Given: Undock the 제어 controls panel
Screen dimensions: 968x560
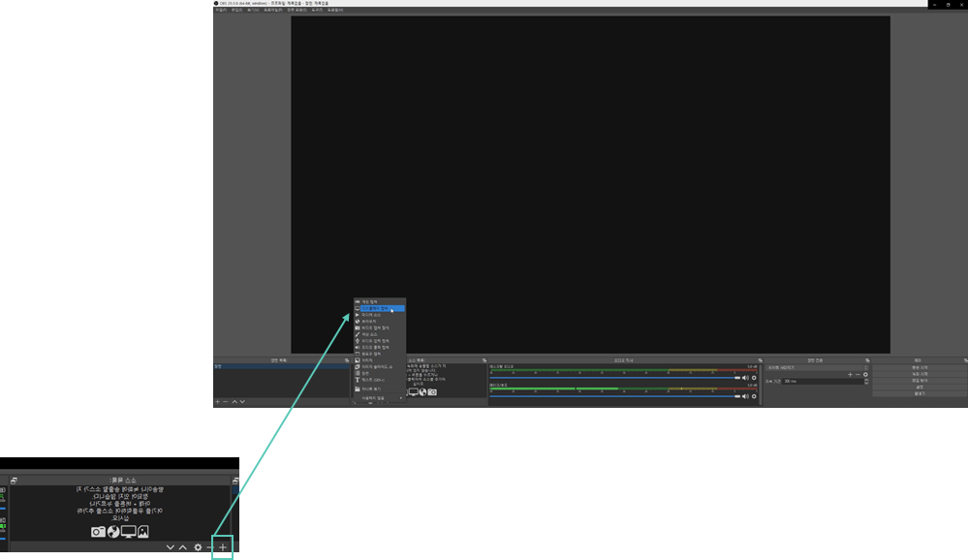Looking at the screenshot, I should point(965,360).
